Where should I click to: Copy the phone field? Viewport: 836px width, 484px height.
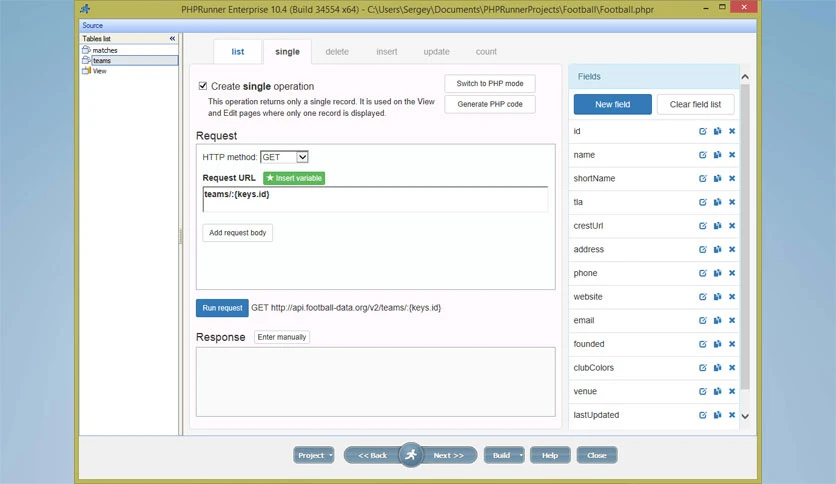718,273
